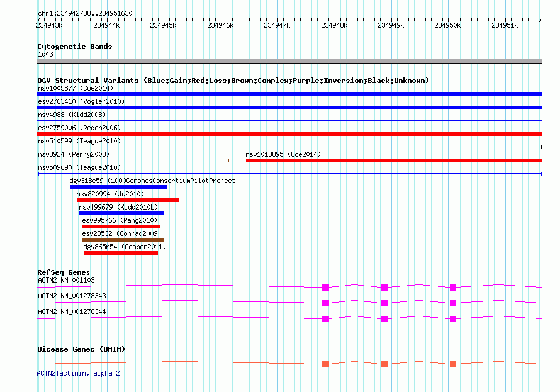Select first magenta exon of NM_001278343

325,303
